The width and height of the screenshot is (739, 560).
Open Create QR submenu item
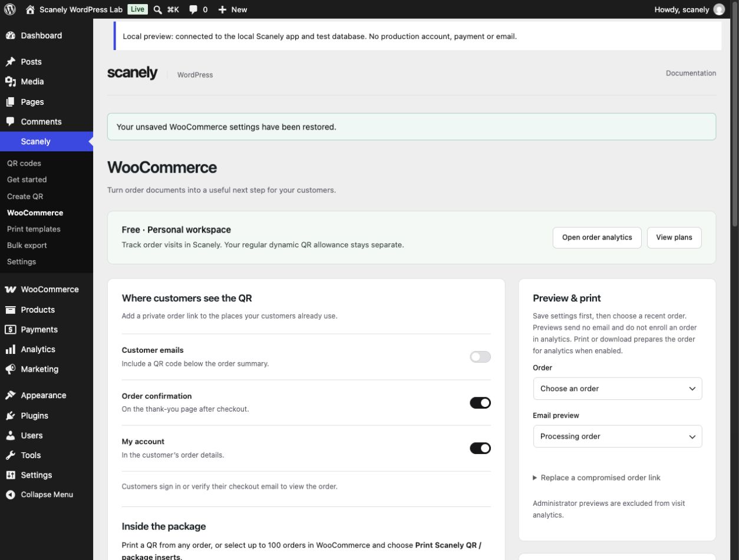(x=25, y=196)
